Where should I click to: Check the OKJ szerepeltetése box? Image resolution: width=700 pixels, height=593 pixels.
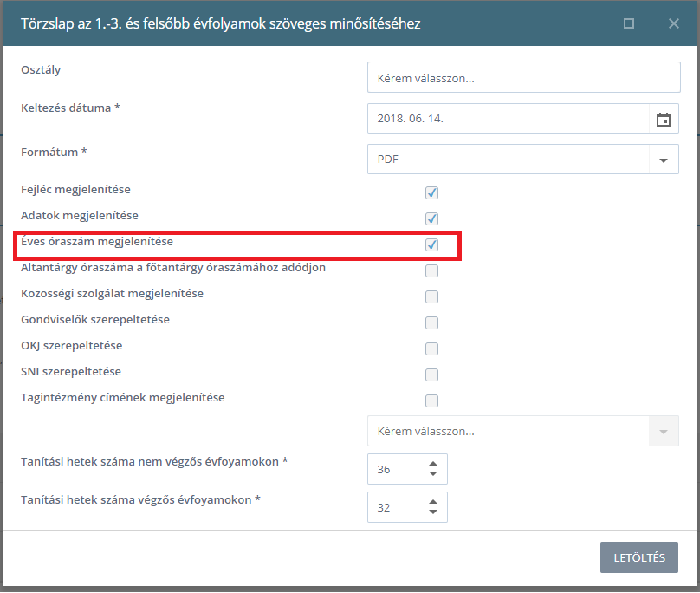pos(431,349)
